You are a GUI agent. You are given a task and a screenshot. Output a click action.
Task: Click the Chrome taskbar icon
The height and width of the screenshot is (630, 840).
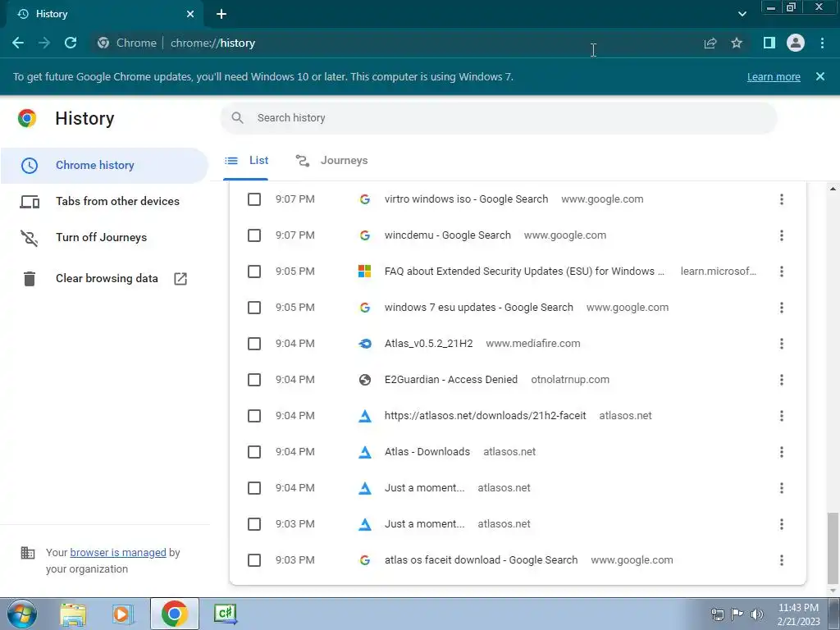tap(174, 614)
